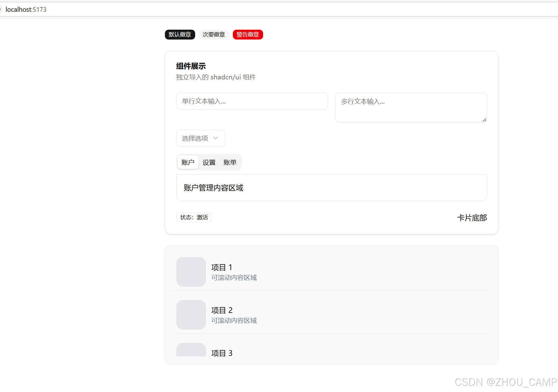The height and width of the screenshot is (392, 558).
Task: Click the 默认徽章 black badge
Action: pyautogui.click(x=180, y=35)
